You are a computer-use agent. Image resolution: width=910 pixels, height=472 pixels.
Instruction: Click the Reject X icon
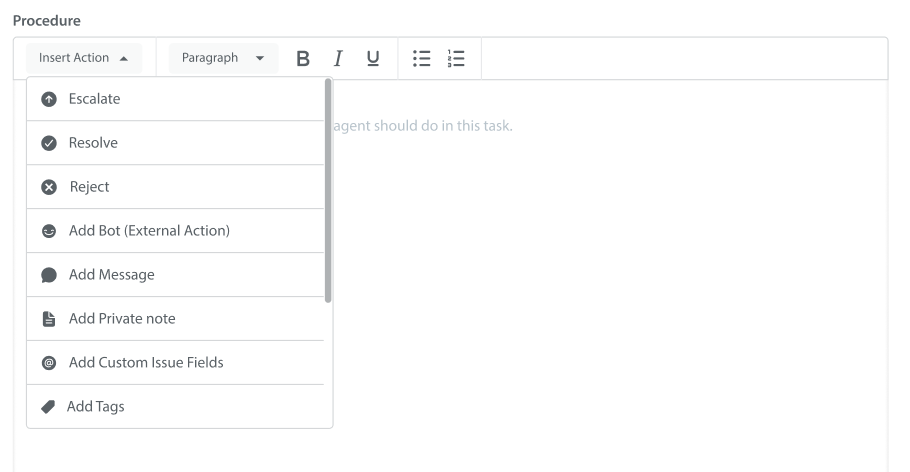coord(48,187)
